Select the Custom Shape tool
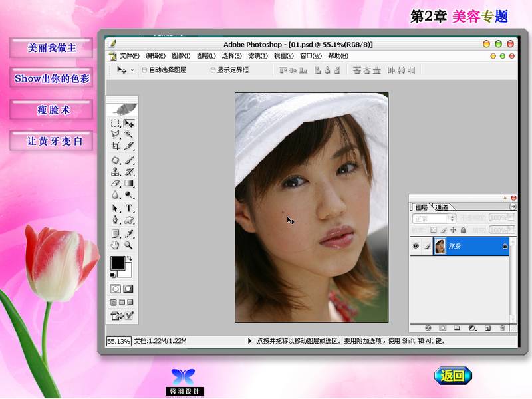The width and height of the screenshot is (532, 399). point(129,220)
